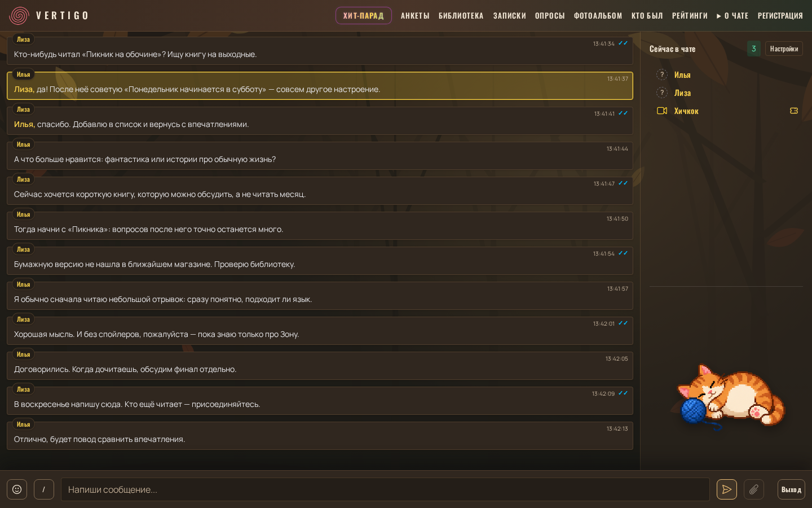Click the Лиза name tag on the 13:42:01 message
The image size is (812, 508).
[23, 319]
